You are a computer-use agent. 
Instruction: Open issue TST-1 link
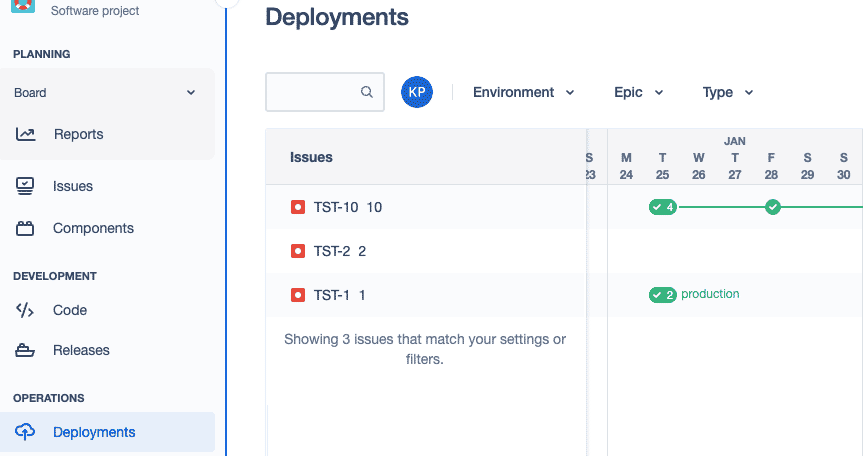coord(331,295)
